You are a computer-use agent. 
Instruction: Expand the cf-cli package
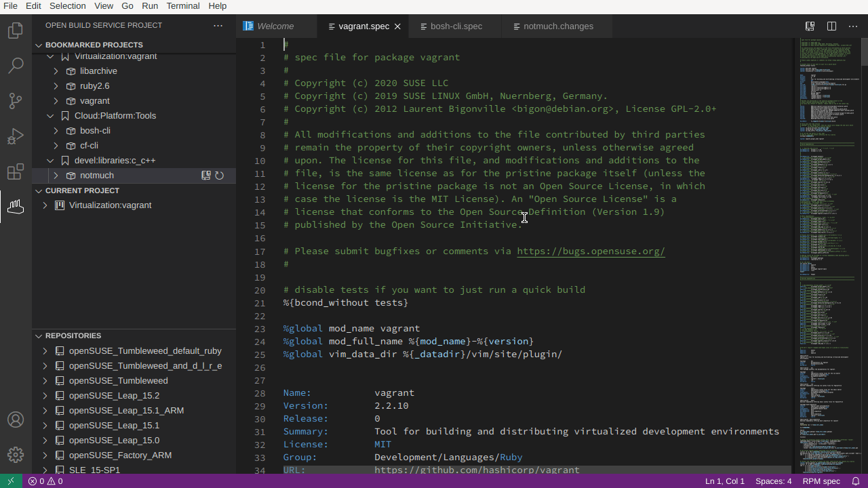(x=56, y=146)
